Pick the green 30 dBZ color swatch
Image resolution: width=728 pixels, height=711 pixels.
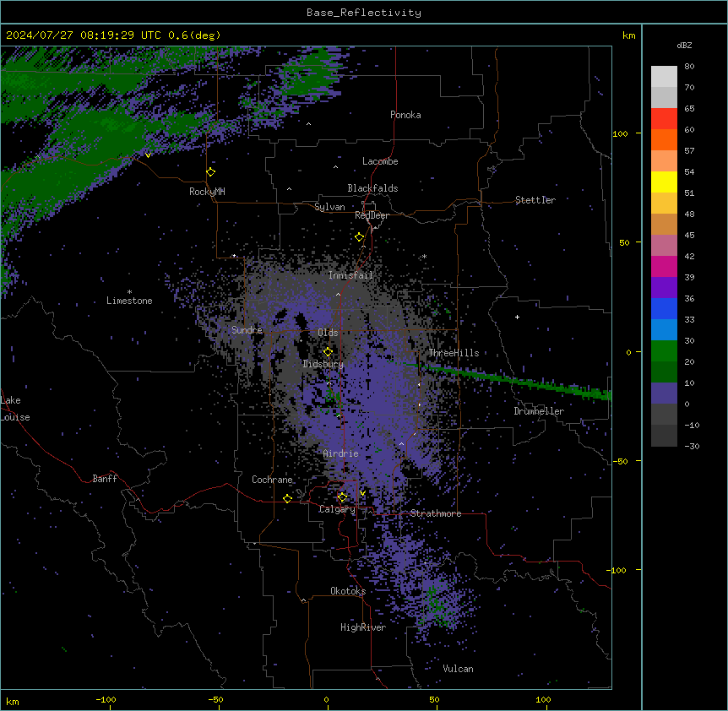pyautogui.click(x=664, y=351)
